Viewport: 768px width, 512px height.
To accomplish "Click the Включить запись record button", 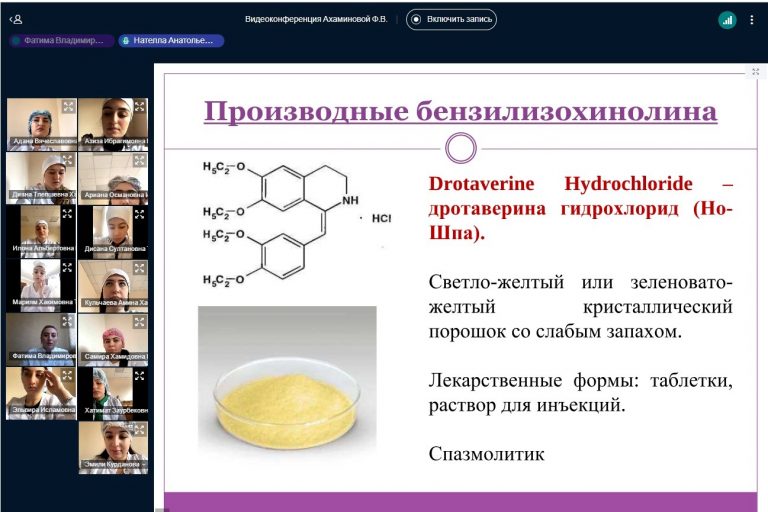I will click(451, 20).
